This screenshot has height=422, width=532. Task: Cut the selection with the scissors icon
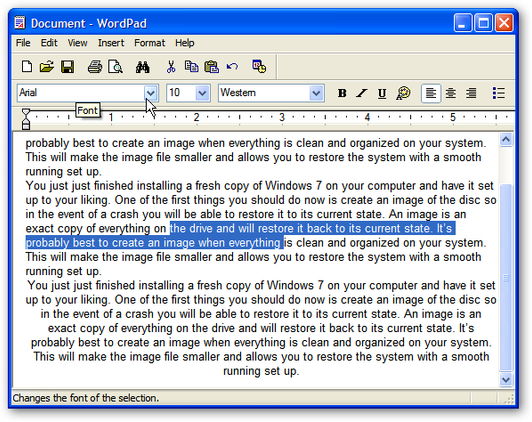[171, 66]
